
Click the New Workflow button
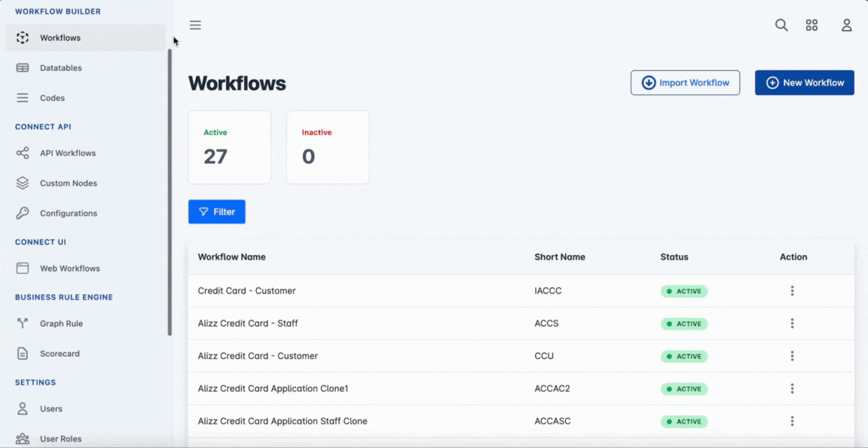click(x=804, y=82)
